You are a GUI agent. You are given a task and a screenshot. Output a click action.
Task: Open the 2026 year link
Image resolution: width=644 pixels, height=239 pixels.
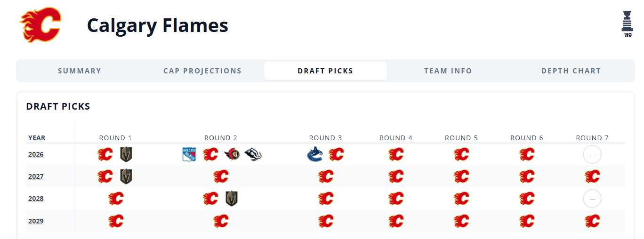(x=36, y=154)
